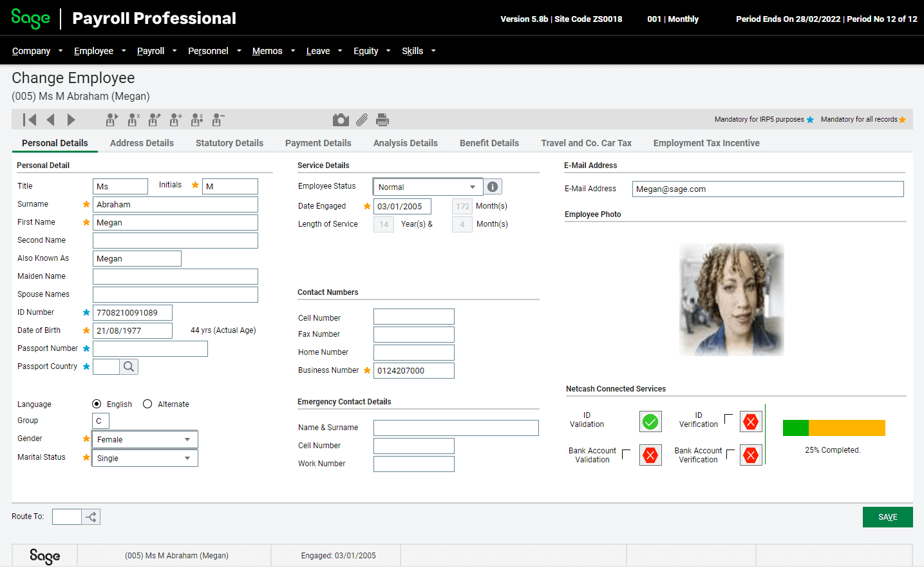
Task: Click the Employee Status info icon
Action: point(493,187)
